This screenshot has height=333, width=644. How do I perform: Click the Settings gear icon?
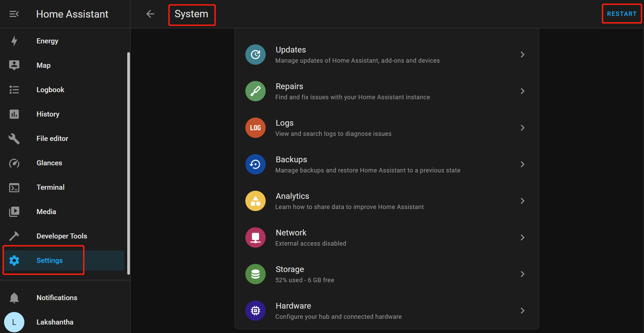[x=14, y=261]
